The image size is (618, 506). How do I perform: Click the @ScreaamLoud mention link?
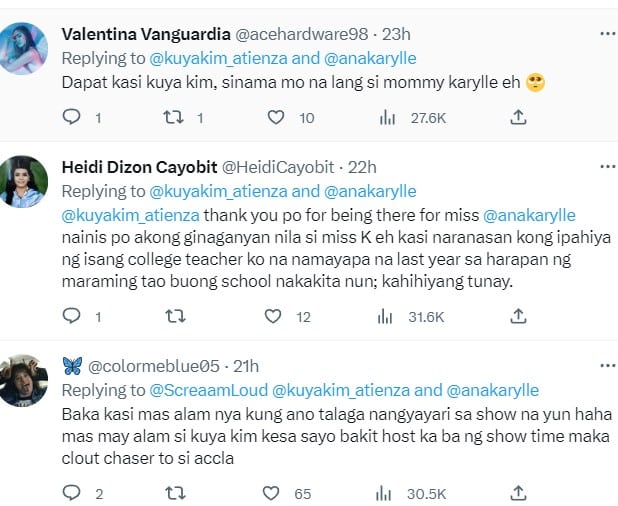[208, 390]
